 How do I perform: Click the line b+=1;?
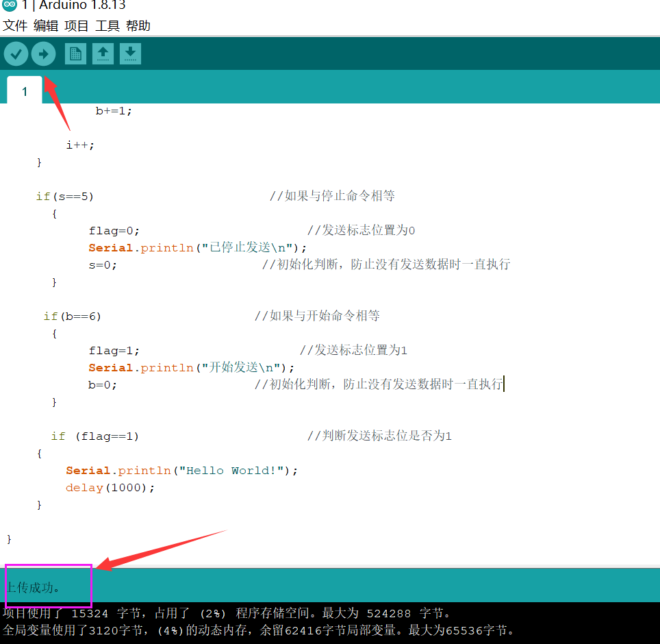[x=114, y=111]
